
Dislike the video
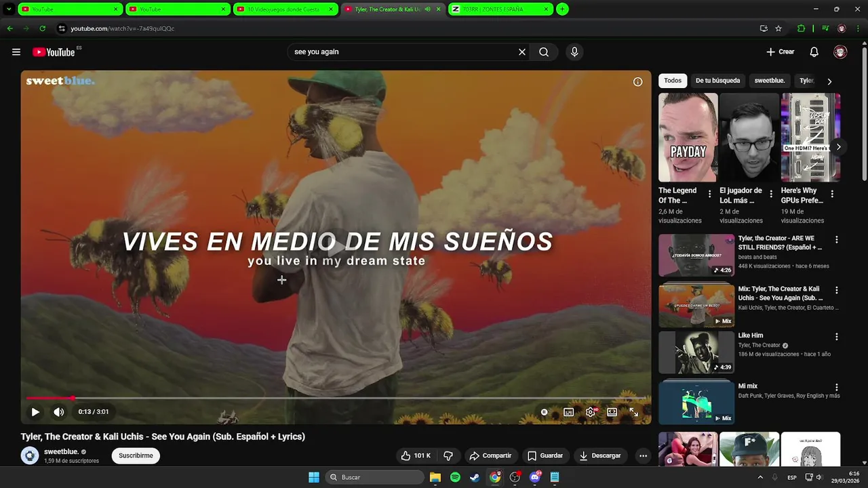pyautogui.click(x=448, y=455)
